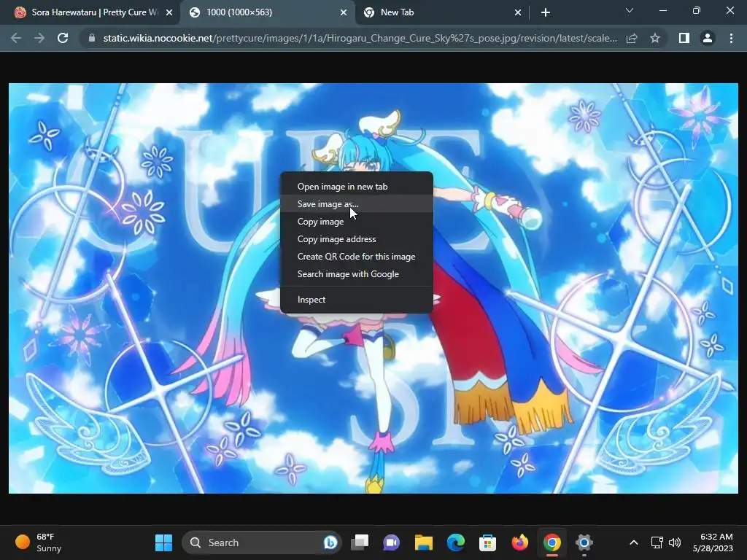Open a new tab with plus button
The width and height of the screenshot is (747, 560).
click(x=546, y=13)
